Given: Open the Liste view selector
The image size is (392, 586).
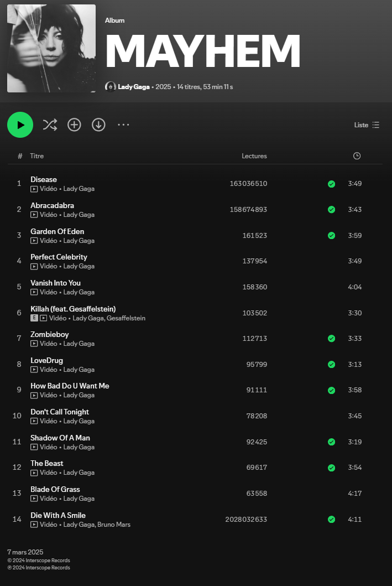Looking at the screenshot, I should click(367, 125).
